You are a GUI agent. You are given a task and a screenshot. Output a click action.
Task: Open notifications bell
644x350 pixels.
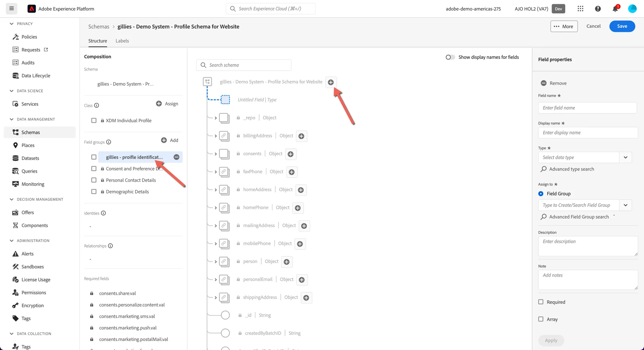point(615,9)
